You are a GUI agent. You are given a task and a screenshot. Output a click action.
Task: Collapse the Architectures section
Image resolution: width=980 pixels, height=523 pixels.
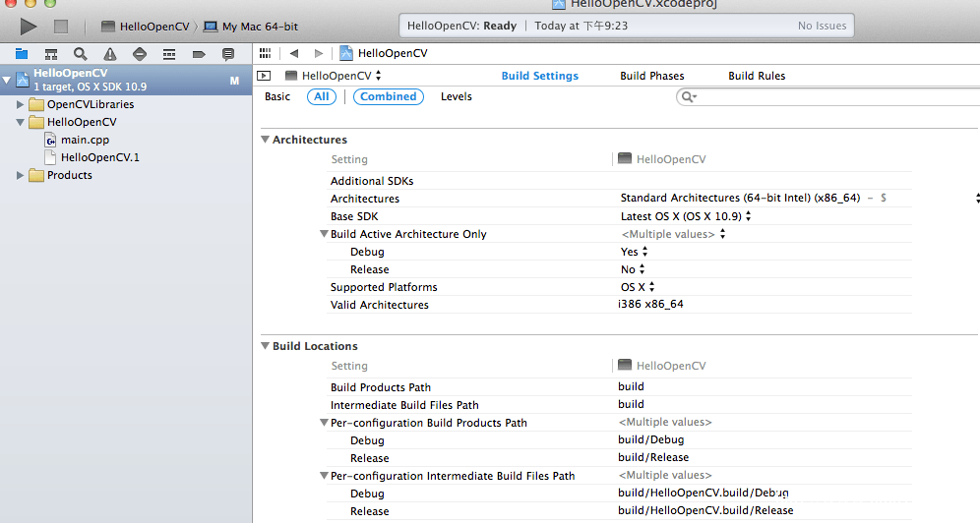pos(265,140)
